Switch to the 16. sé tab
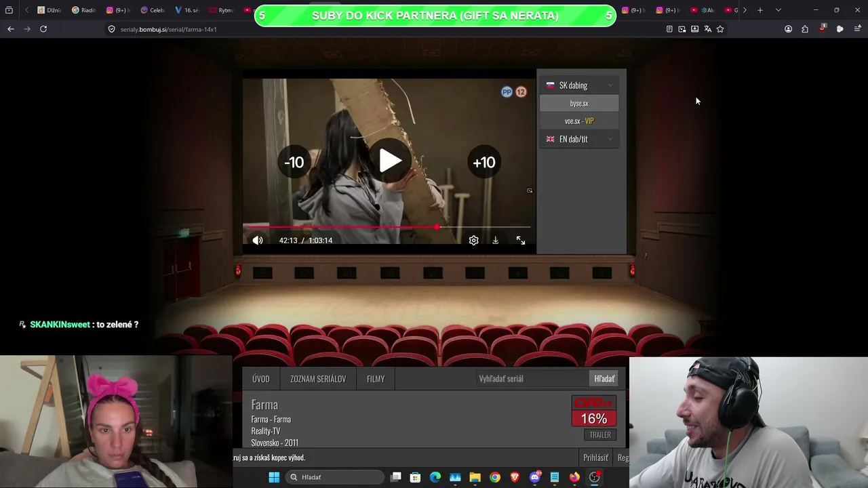The image size is (868, 488). (187, 10)
